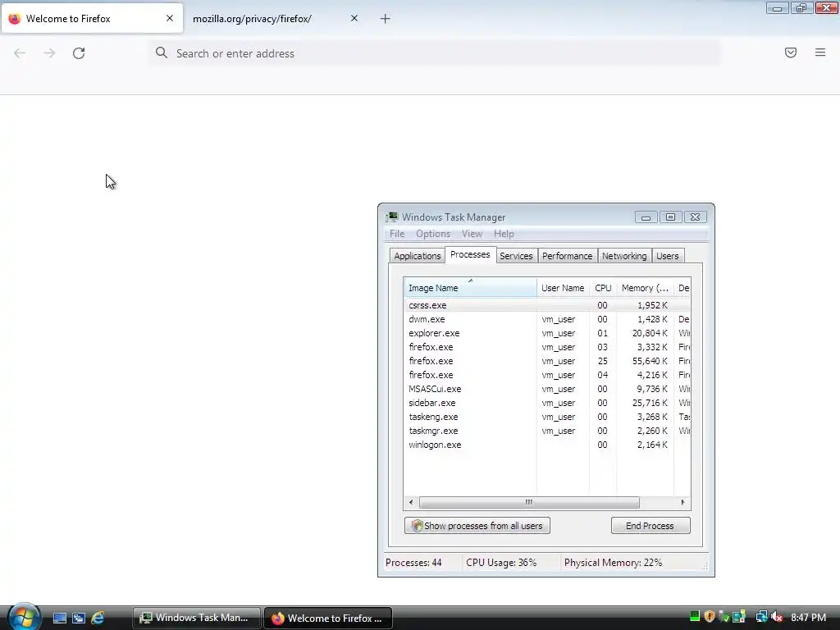Switch to the Users tab
The image size is (840, 630).
coord(668,256)
